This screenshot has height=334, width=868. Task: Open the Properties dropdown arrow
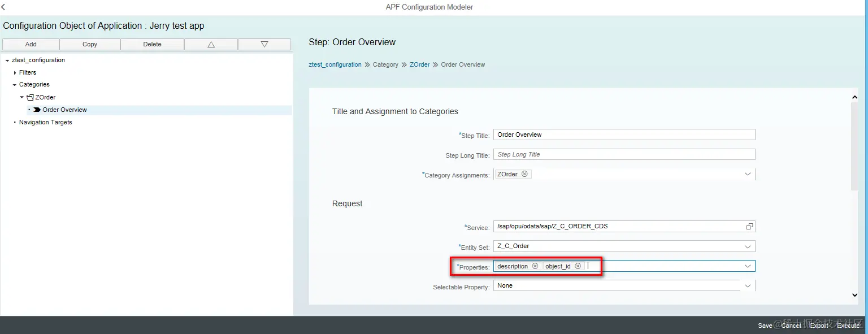pos(748,266)
